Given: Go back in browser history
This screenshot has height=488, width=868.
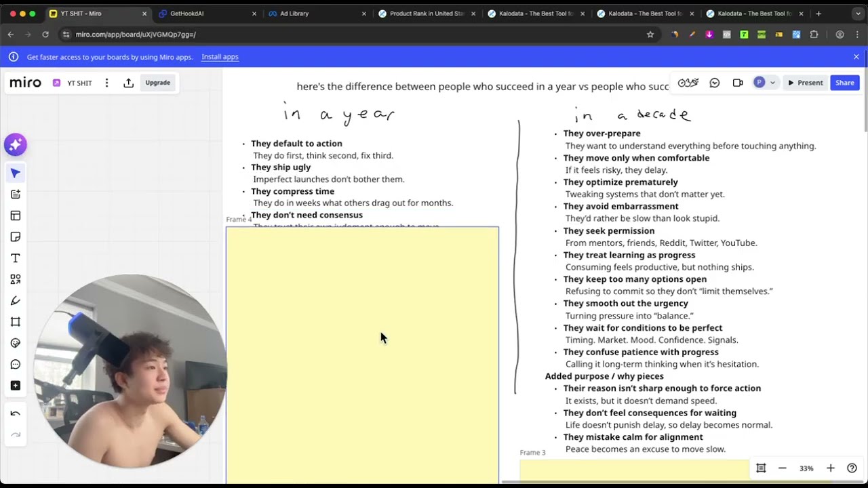Looking at the screenshot, I should (x=11, y=35).
